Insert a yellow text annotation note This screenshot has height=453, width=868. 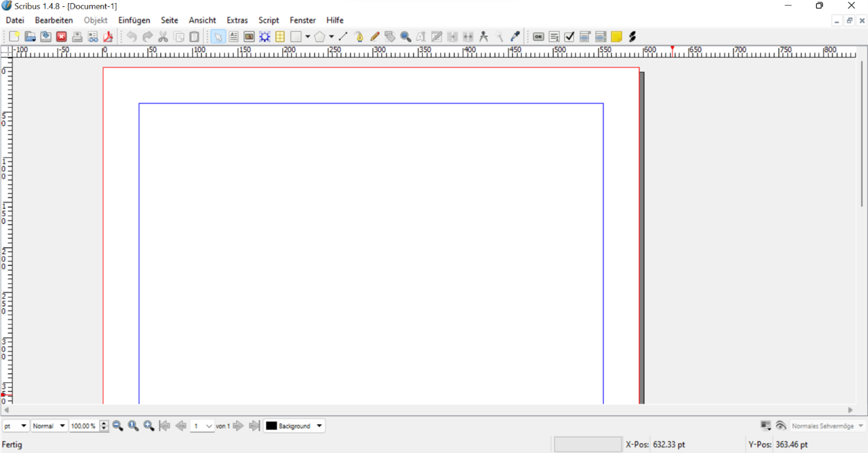pyautogui.click(x=616, y=37)
